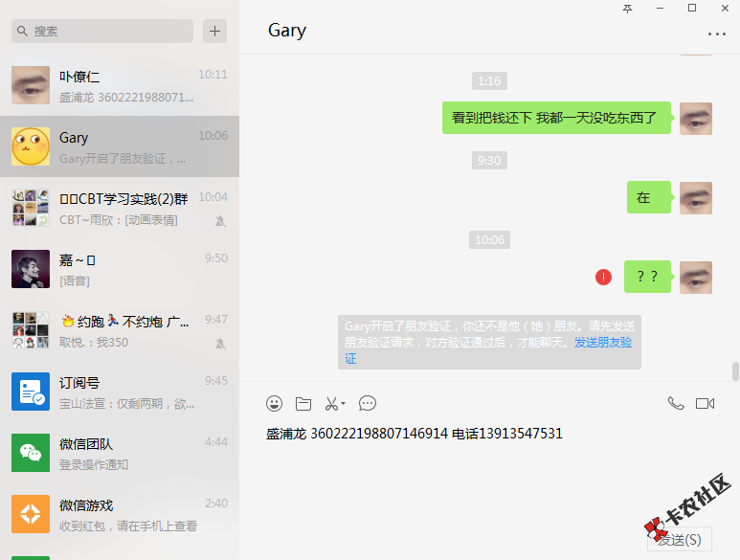Click the 微信团队 green WeChat icon
The width and height of the screenshot is (740, 560).
(x=31, y=453)
